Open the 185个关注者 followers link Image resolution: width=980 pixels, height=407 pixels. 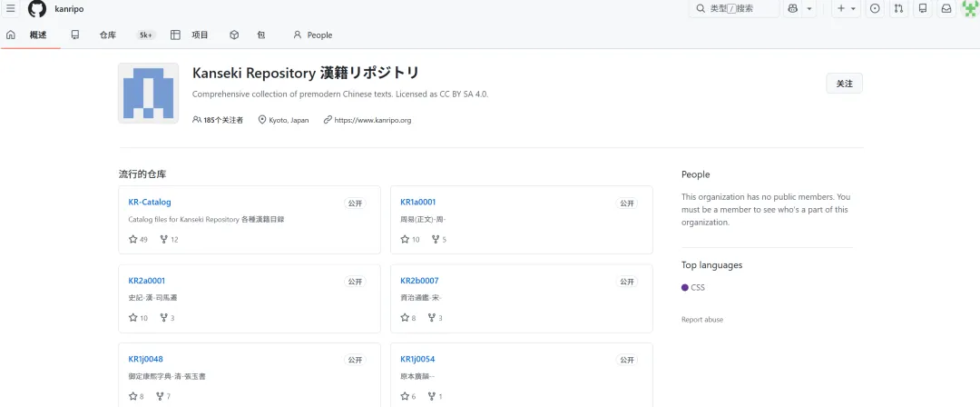218,120
